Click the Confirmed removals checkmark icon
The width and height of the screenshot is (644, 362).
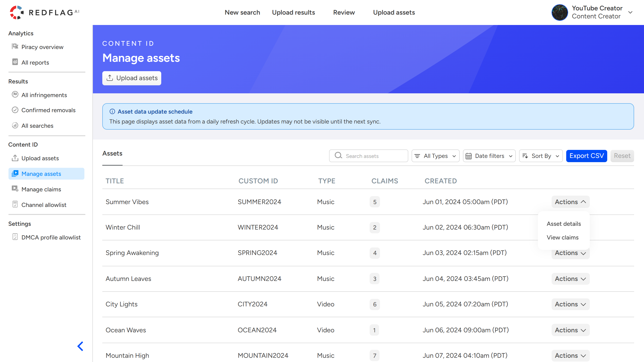pos(15,110)
